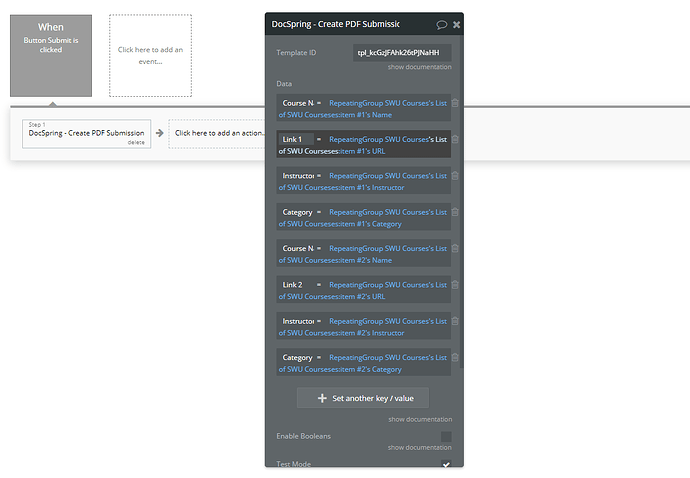Click the DocSpring panel title bar text
Image resolution: width=690 pixels, height=478 pixels.
(335, 24)
